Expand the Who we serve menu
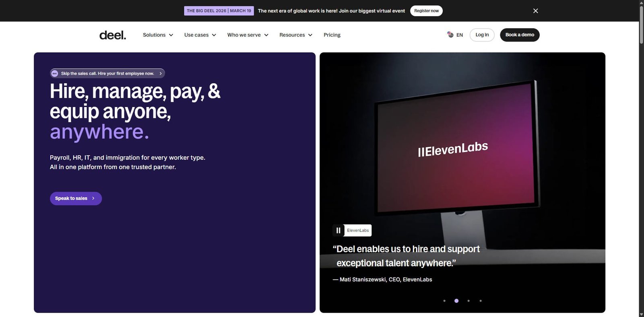This screenshot has width=644, height=317. point(248,35)
